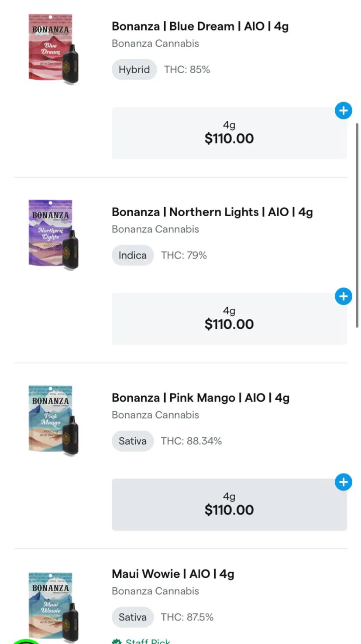
Task: Select the Northern Lights 4g $110.00 option
Action: coord(229,319)
